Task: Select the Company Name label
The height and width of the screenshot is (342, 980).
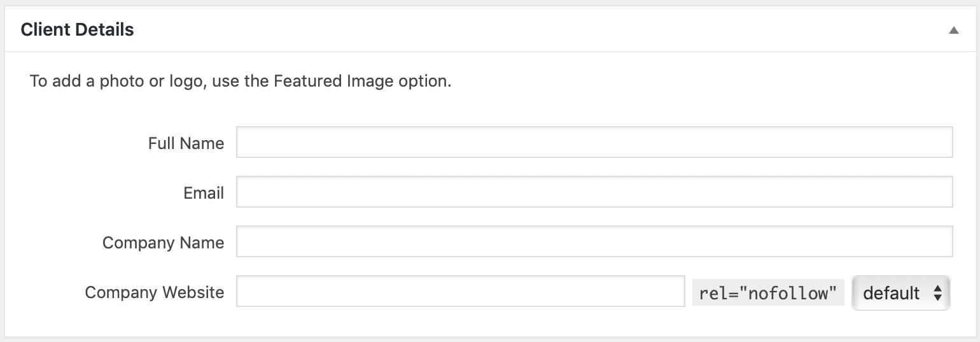Action: pos(163,243)
